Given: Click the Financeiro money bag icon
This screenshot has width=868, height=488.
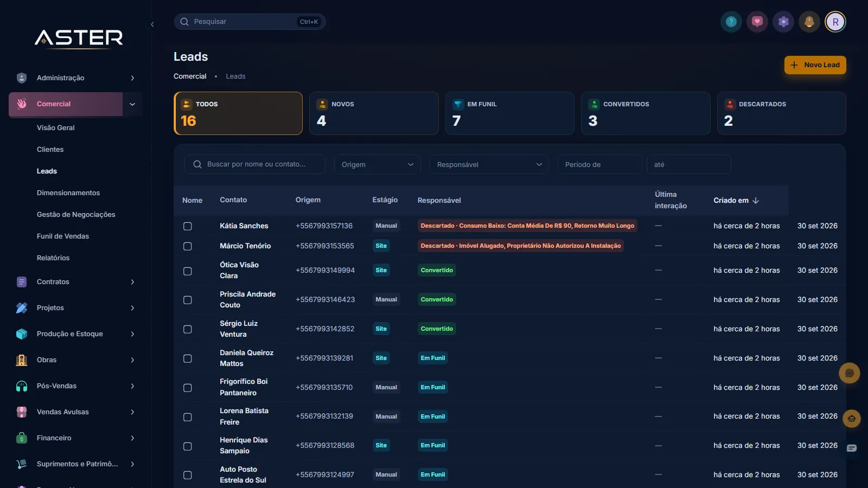Looking at the screenshot, I should click(x=22, y=438).
